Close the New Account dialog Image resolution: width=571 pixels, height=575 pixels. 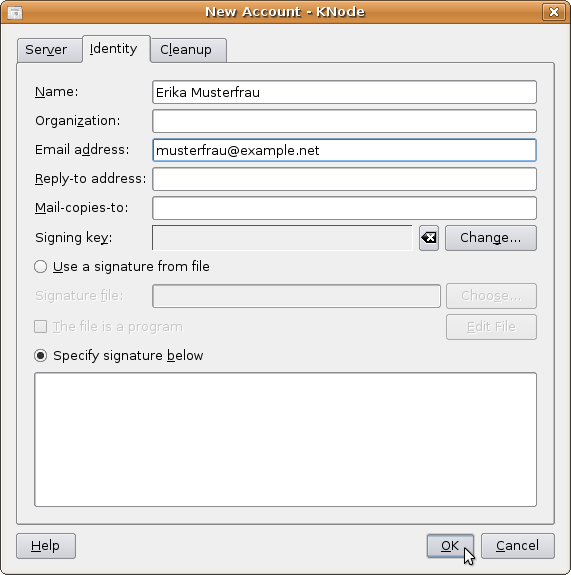tap(553, 12)
